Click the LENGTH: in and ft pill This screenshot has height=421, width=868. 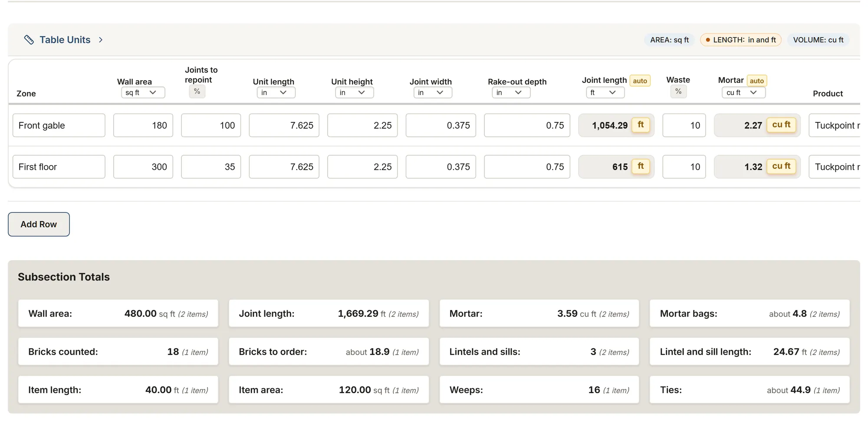tap(740, 40)
